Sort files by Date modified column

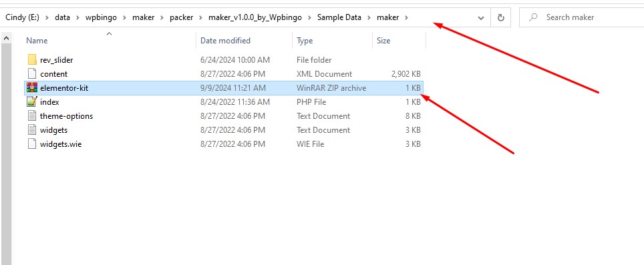coord(225,41)
